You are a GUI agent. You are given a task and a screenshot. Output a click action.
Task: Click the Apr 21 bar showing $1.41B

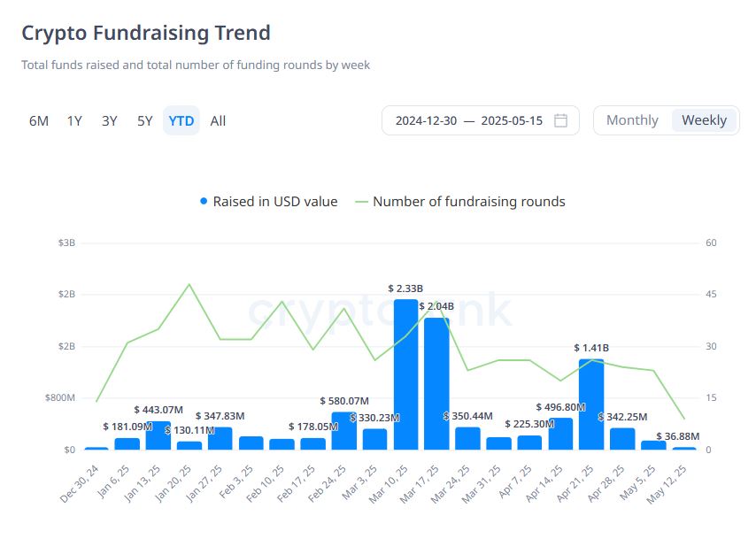(x=591, y=404)
